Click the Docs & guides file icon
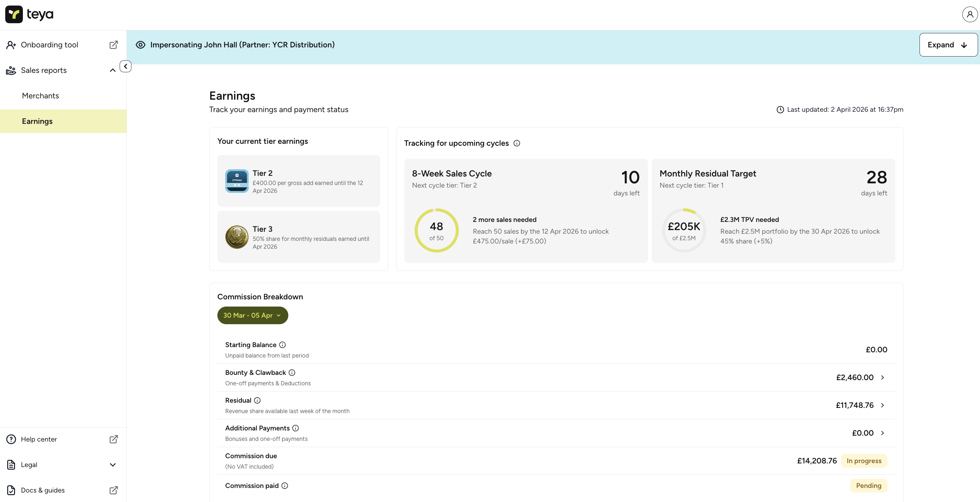Screen dimensions: 980x502 point(11,490)
